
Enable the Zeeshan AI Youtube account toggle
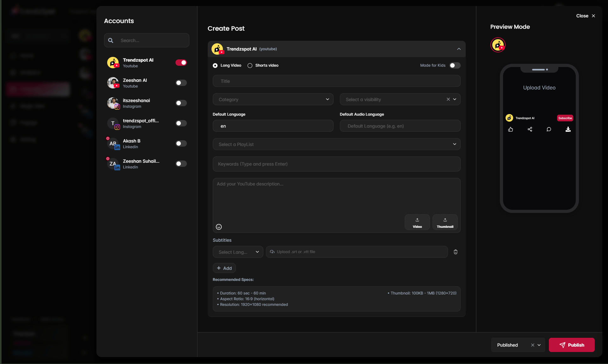tap(181, 83)
